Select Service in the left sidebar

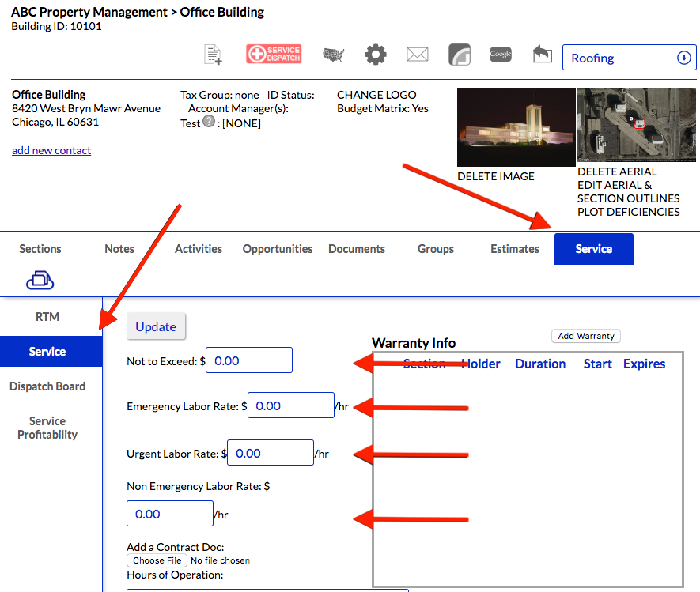click(x=51, y=352)
